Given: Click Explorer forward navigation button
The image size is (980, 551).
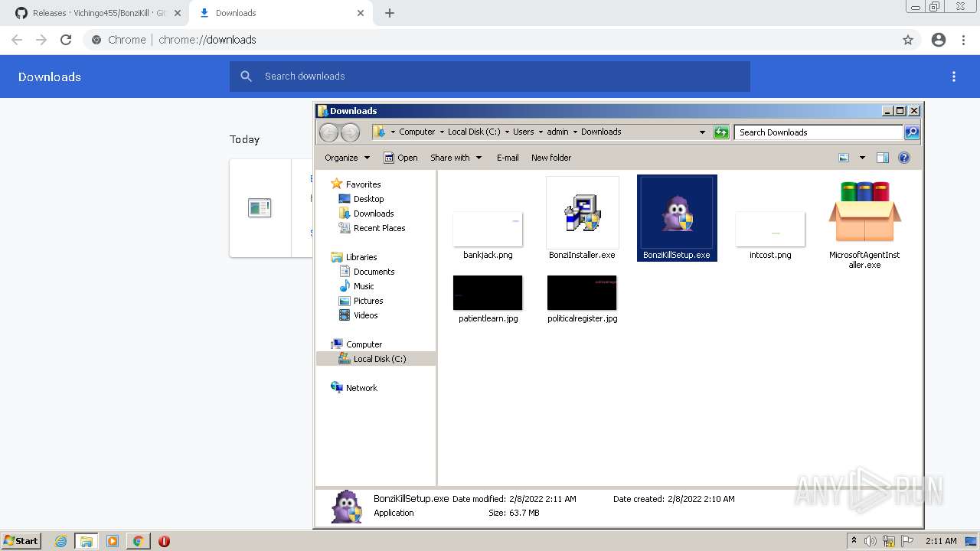Looking at the screenshot, I should pos(350,132).
